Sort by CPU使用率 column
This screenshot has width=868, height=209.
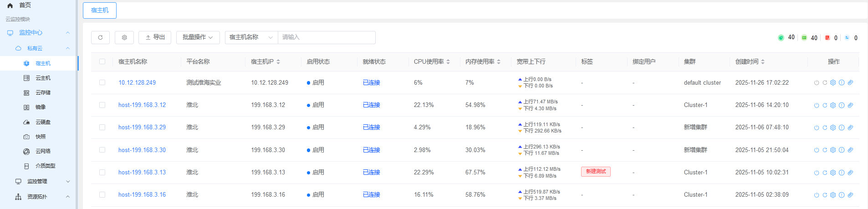point(448,61)
